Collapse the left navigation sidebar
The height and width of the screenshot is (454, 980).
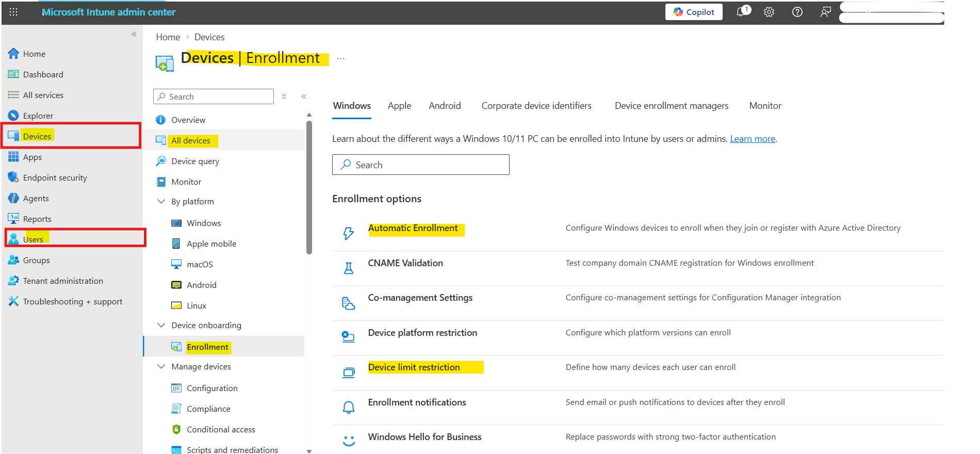coord(134,34)
